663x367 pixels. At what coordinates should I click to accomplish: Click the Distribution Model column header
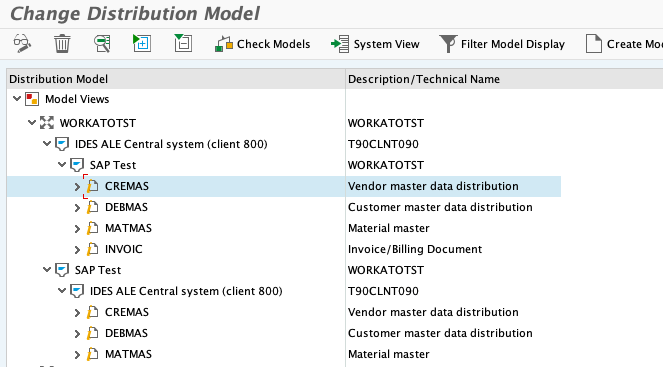176,79
